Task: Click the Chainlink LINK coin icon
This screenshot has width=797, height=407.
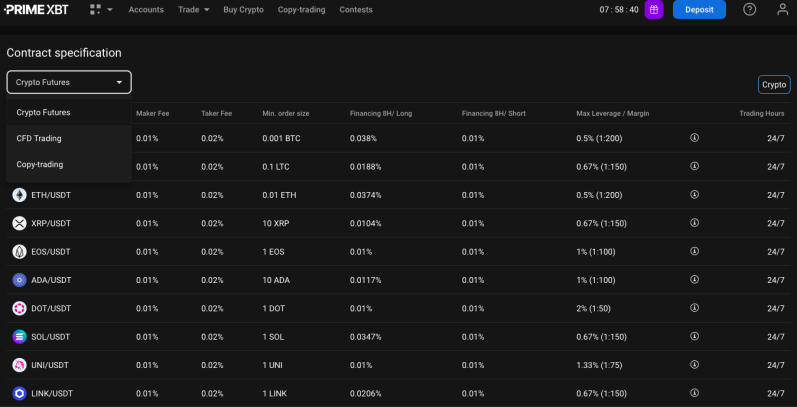Action: tap(19, 393)
